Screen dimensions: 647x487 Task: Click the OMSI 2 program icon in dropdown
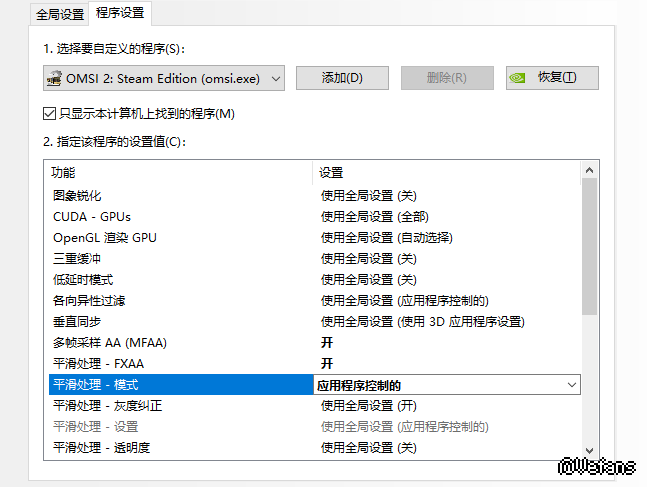pyautogui.click(x=55, y=78)
